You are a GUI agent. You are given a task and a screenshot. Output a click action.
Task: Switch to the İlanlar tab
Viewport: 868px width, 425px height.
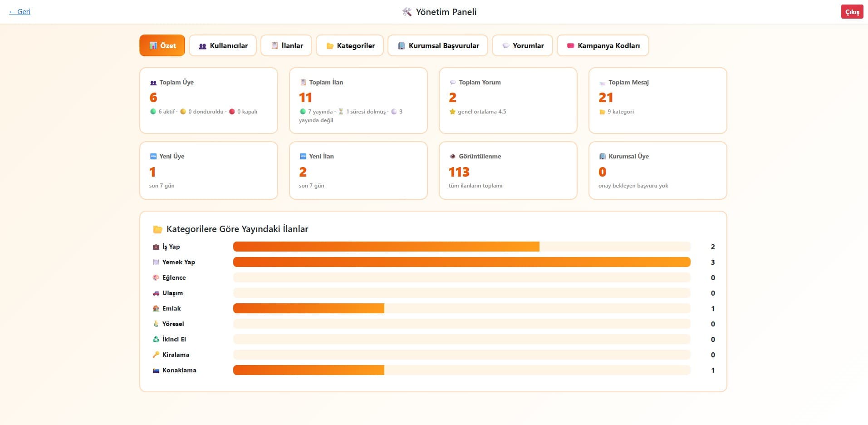[x=286, y=45]
